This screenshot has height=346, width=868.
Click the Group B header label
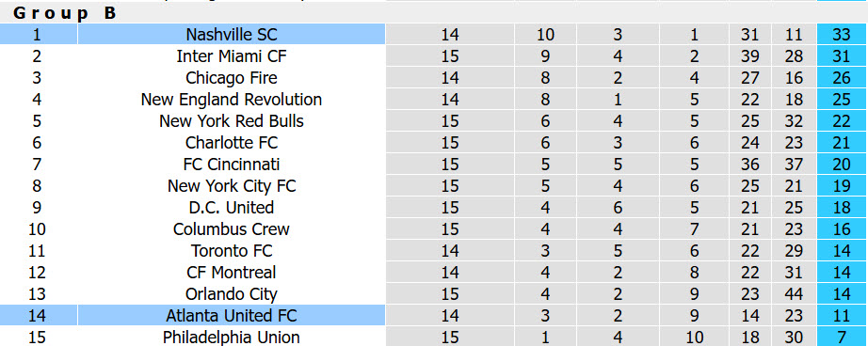(x=65, y=13)
